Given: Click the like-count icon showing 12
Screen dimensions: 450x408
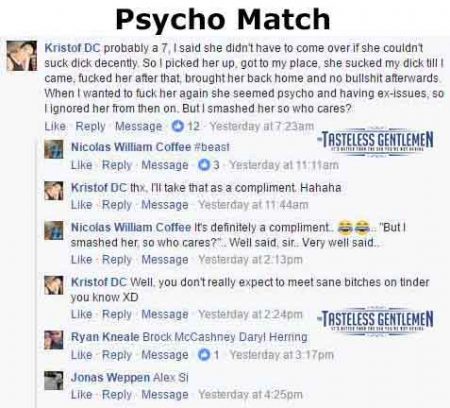Looking at the screenshot, I should tap(177, 126).
